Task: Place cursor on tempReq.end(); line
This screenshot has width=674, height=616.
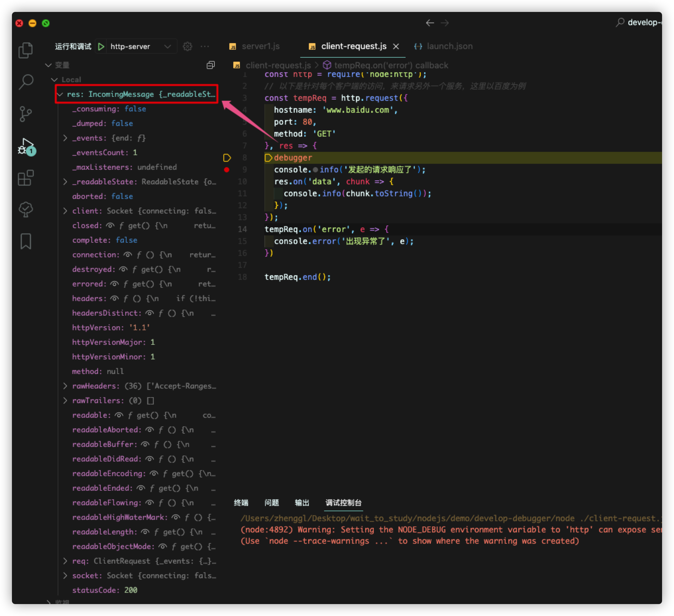Action: tap(298, 277)
